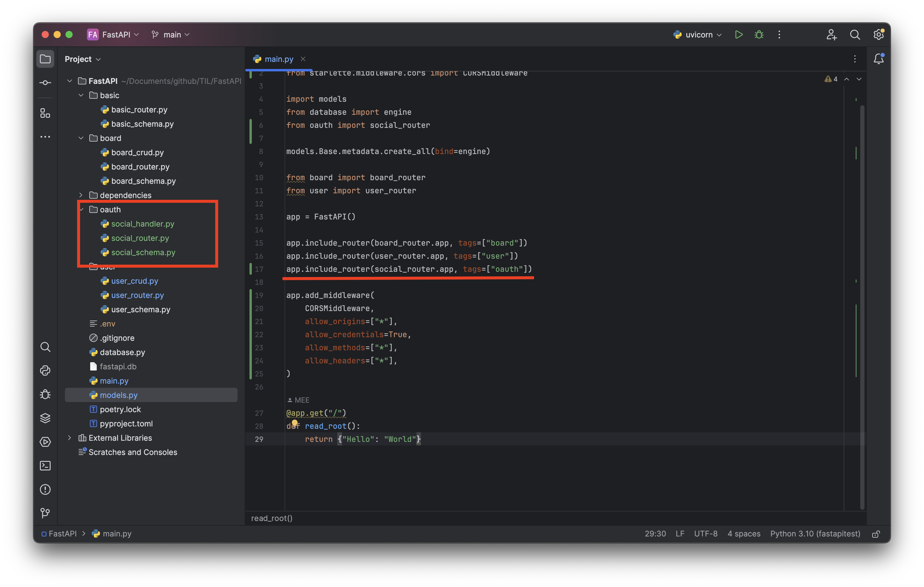Open the Problems tool window
Viewport: 924px width, 587px height.
coord(45,489)
